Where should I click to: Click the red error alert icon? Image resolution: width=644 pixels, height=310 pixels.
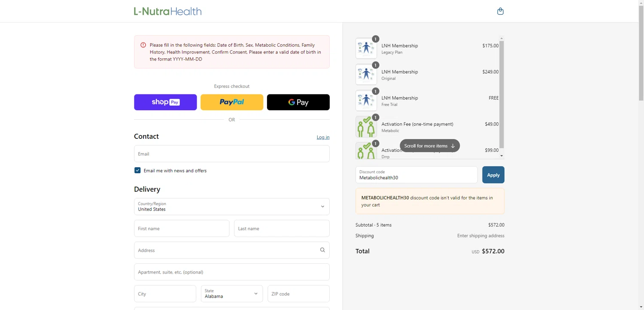click(143, 45)
